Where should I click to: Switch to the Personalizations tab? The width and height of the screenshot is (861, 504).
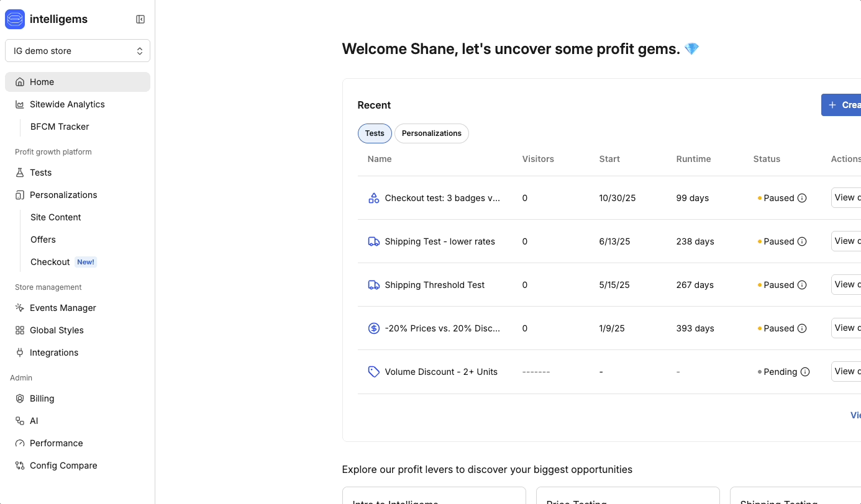(x=431, y=133)
